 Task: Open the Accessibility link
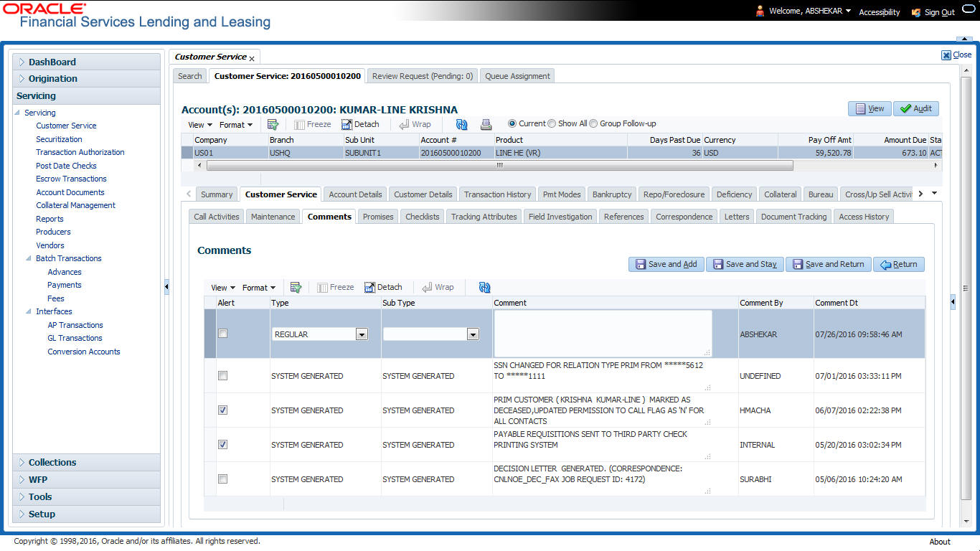pyautogui.click(x=880, y=12)
